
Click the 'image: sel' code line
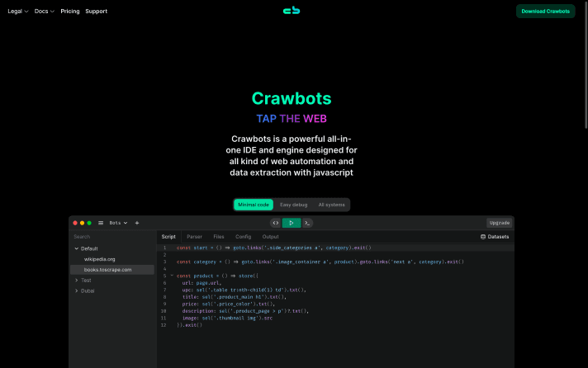(227, 318)
